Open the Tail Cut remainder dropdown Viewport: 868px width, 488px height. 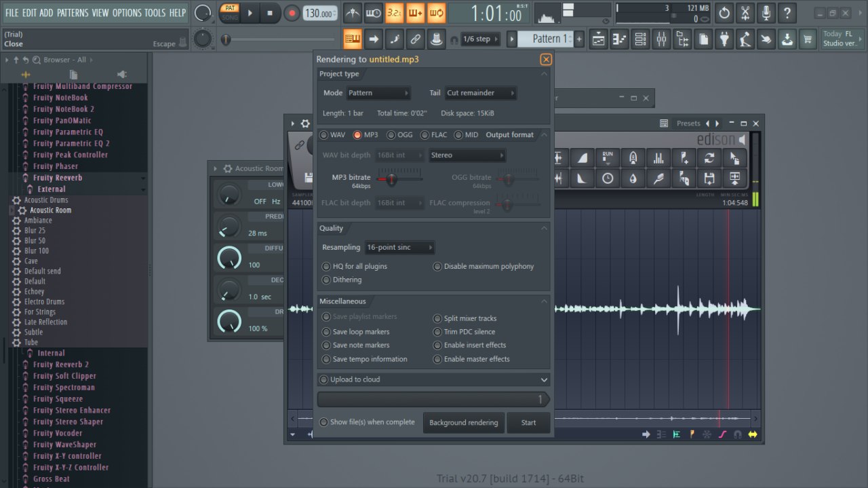click(480, 93)
